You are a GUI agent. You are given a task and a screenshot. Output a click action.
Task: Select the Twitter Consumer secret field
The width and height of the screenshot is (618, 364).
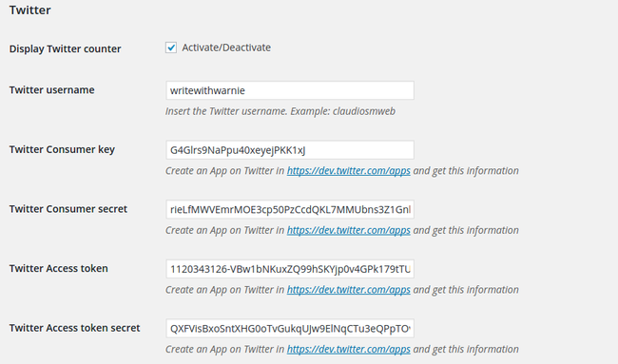point(290,210)
